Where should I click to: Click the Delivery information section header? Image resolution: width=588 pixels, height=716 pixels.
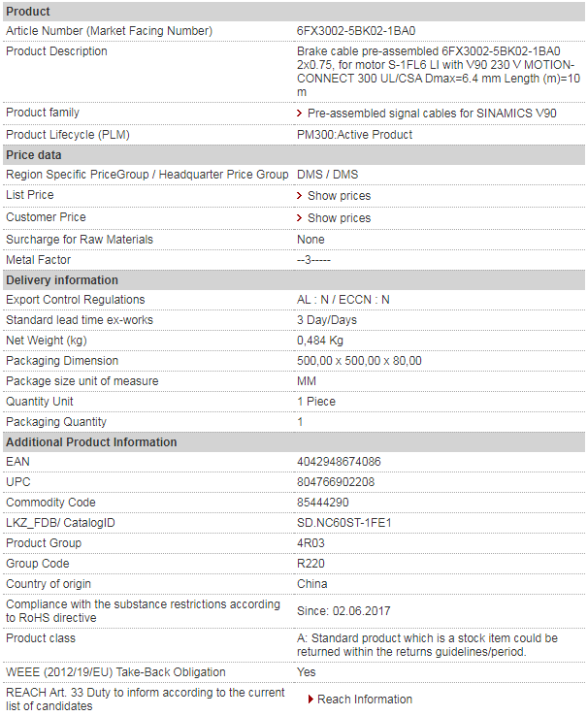(294, 280)
